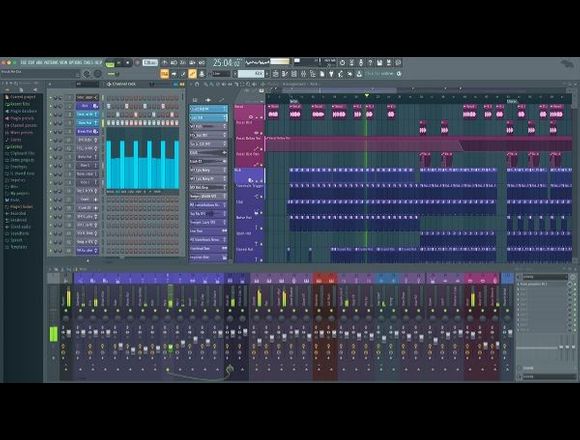Click the channel rack step sequencer icon
This screenshot has width=580, height=440.
pyautogui.click(x=182, y=84)
